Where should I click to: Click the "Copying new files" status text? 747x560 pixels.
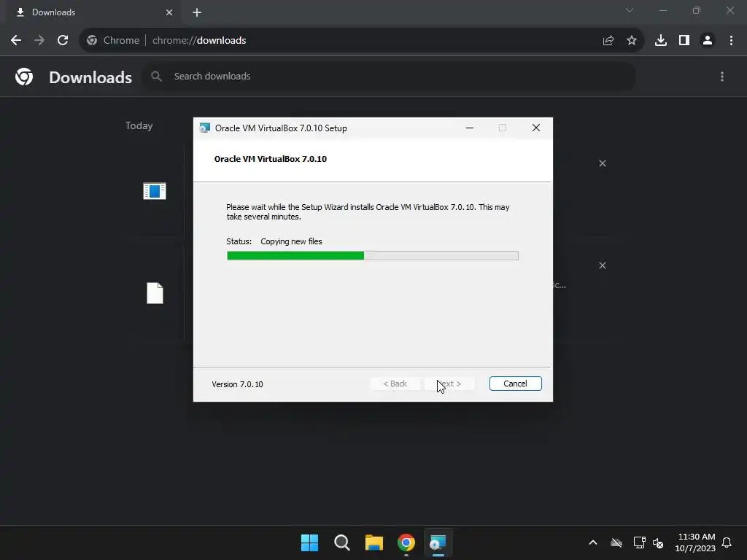pyautogui.click(x=291, y=241)
